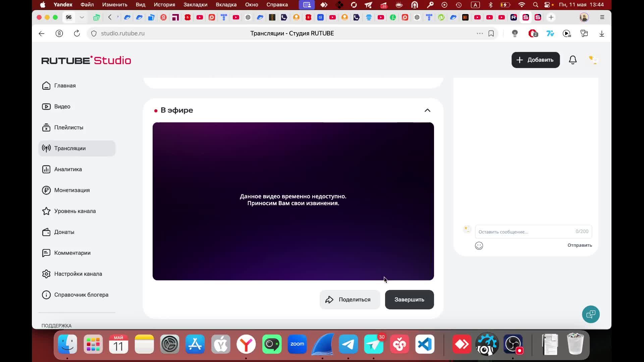644x362 pixels.
Task: Open Монетизация section
Action: 77,190
